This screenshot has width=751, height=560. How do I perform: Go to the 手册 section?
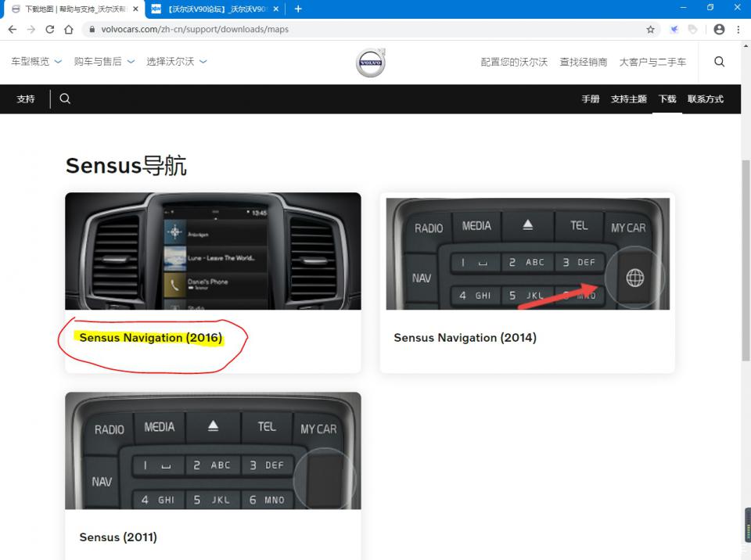[591, 99]
